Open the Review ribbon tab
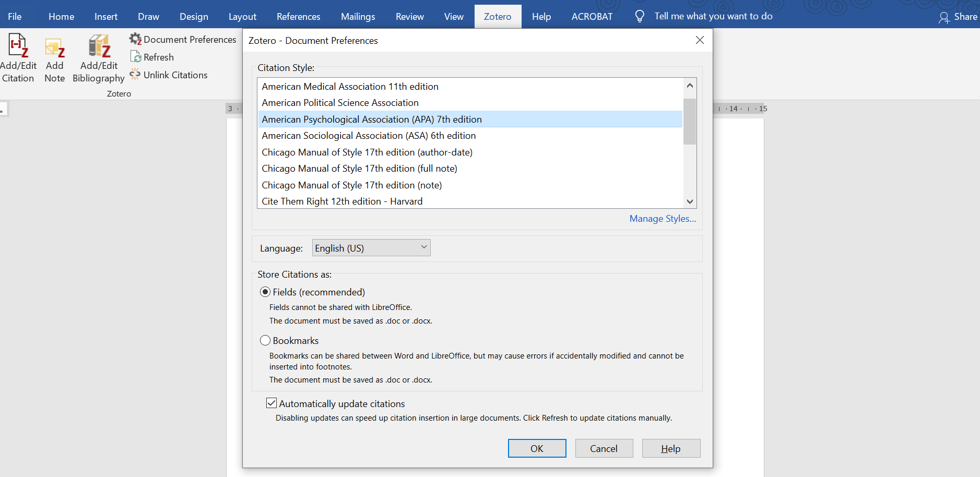Image resolution: width=980 pixels, height=477 pixels. (409, 16)
